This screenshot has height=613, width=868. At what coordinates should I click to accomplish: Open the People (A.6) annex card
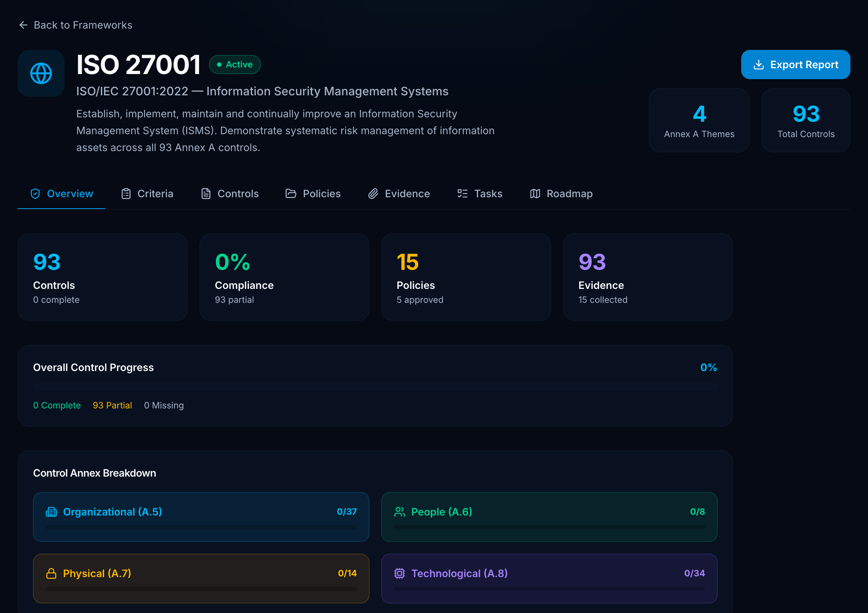pos(549,517)
